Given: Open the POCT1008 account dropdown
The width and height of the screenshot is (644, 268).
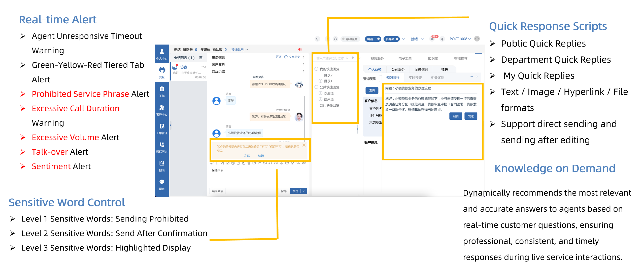Looking at the screenshot, I should (460, 39).
